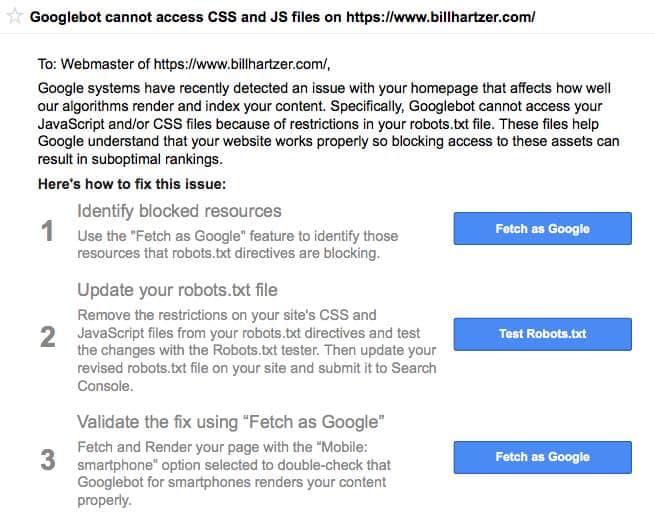Click the 'Use the Fetch as Google feature' description
This screenshot has width=655, height=518.
(238, 244)
